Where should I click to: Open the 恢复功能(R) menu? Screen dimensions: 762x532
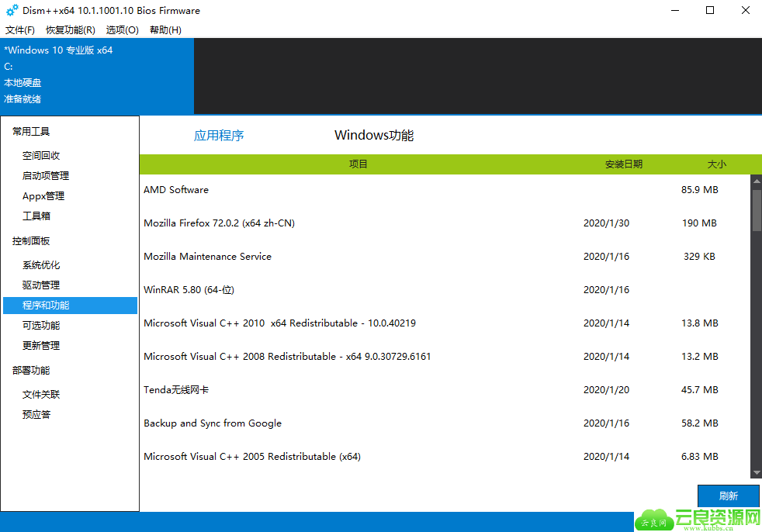(71, 30)
